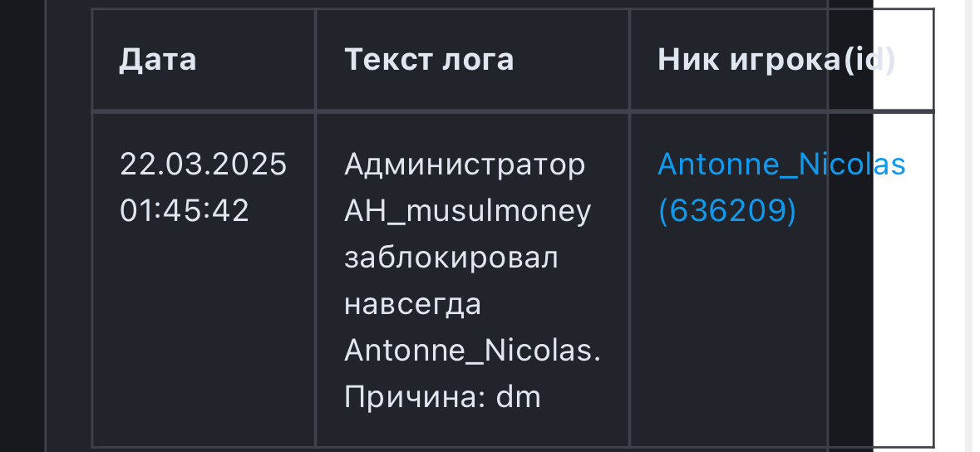Click the word Администратор in log text
Screen dimensions: 980x452
tap(465, 165)
